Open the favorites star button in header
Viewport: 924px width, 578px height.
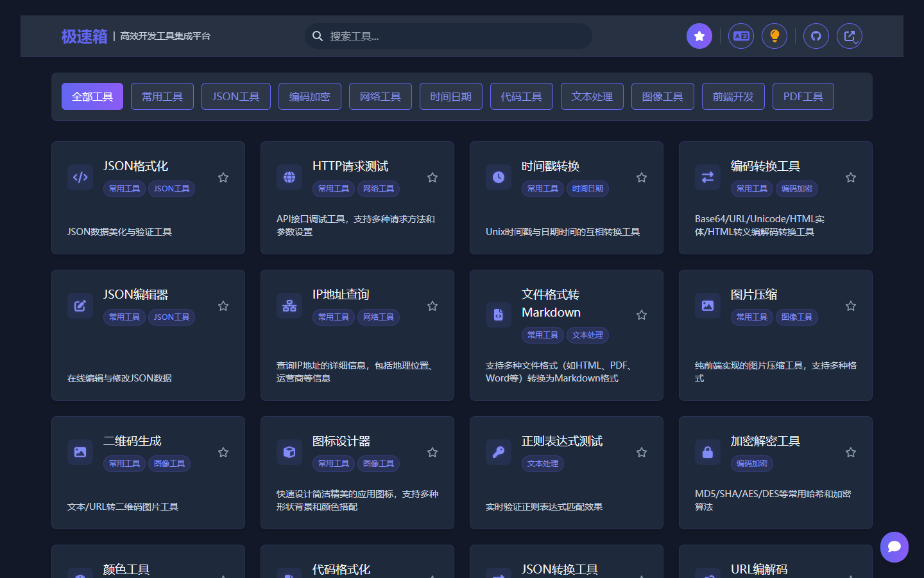[699, 36]
